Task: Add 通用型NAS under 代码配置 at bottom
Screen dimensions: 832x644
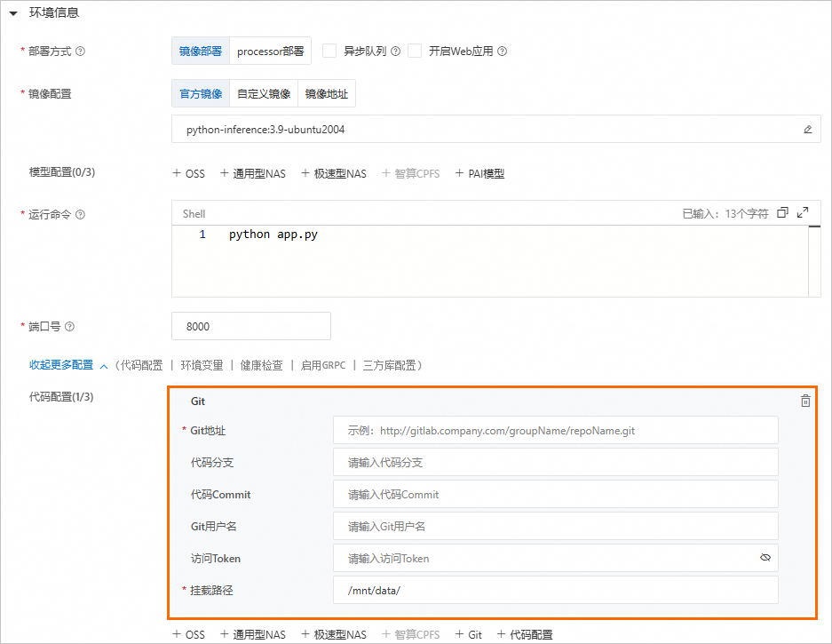Action: coord(253,634)
